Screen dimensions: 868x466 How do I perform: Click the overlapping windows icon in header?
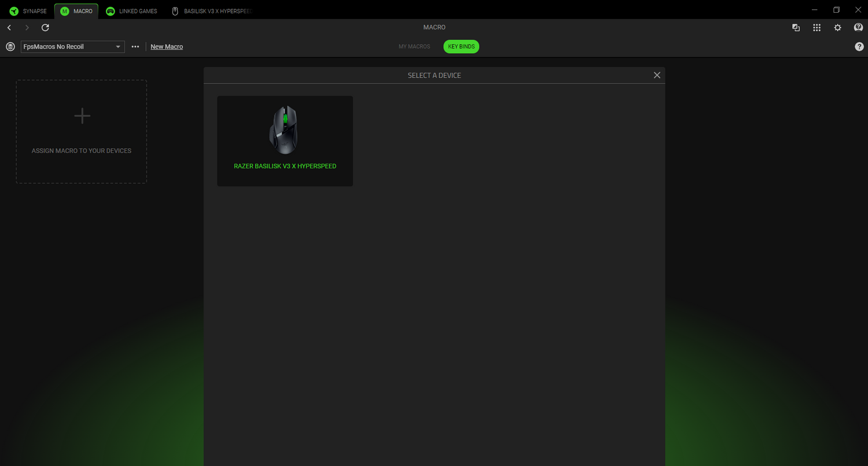coord(796,28)
